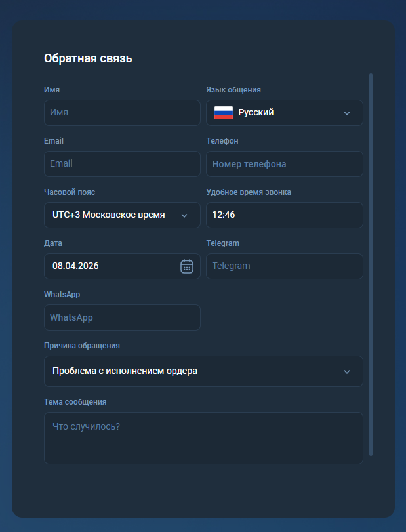Click chevron arrow in Часовой пояс selector

point(184,215)
